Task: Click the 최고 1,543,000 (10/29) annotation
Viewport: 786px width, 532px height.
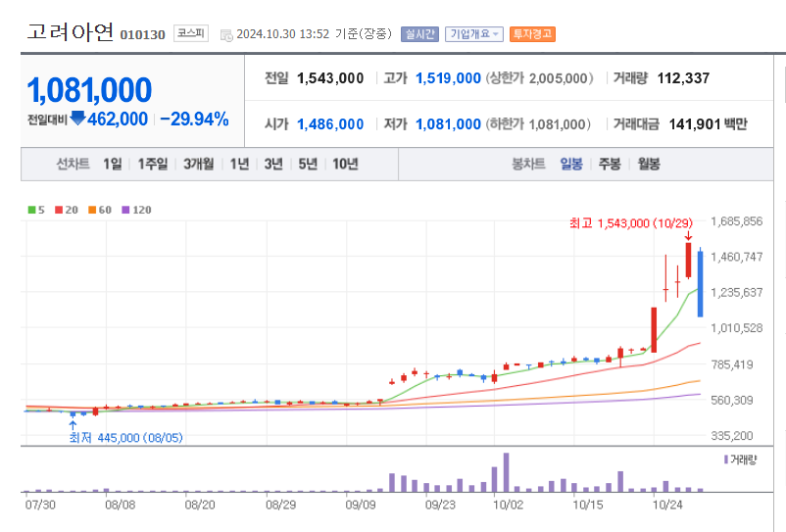Action: click(630, 223)
